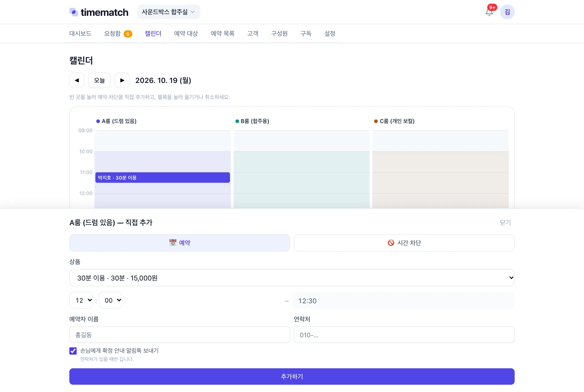Screen dimensions: 584x392
Task: Open the notifications bell
Action: pos(489,12)
